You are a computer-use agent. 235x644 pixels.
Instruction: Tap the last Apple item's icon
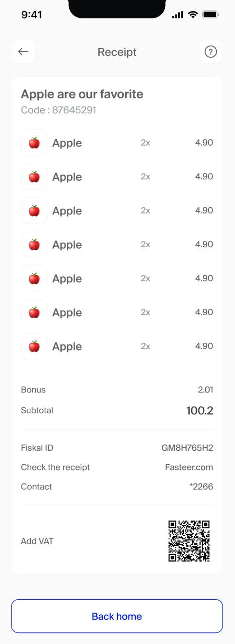[x=34, y=346]
